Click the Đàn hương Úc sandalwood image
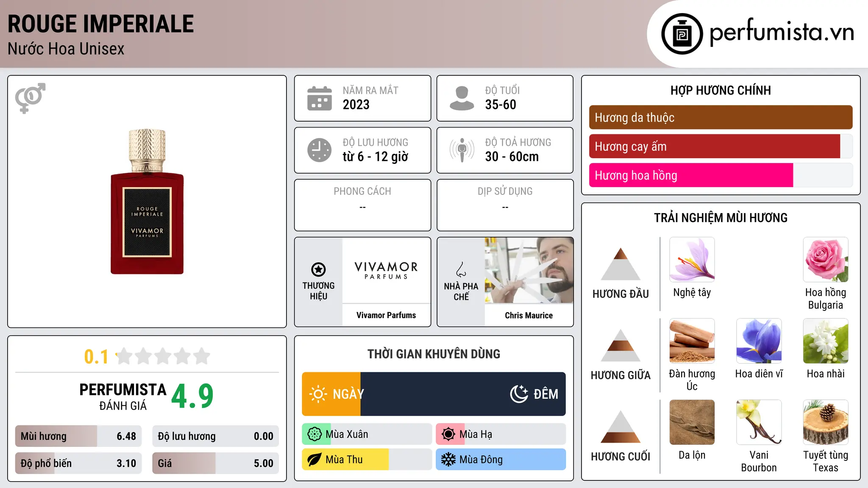Image resolution: width=868 pixels, height=488 pixels. [692, 341]
